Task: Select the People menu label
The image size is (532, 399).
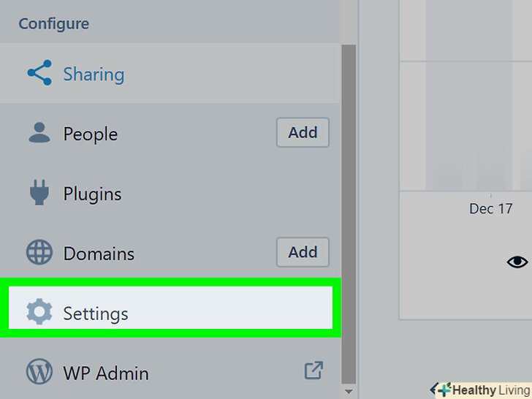Action: (x=91, y=134)
